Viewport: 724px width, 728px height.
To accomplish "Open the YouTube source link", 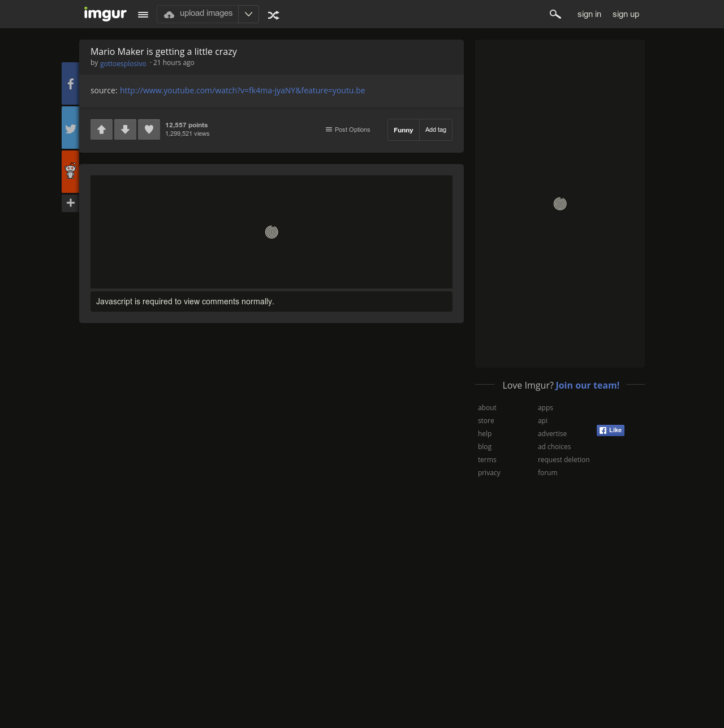I will 243,91.
